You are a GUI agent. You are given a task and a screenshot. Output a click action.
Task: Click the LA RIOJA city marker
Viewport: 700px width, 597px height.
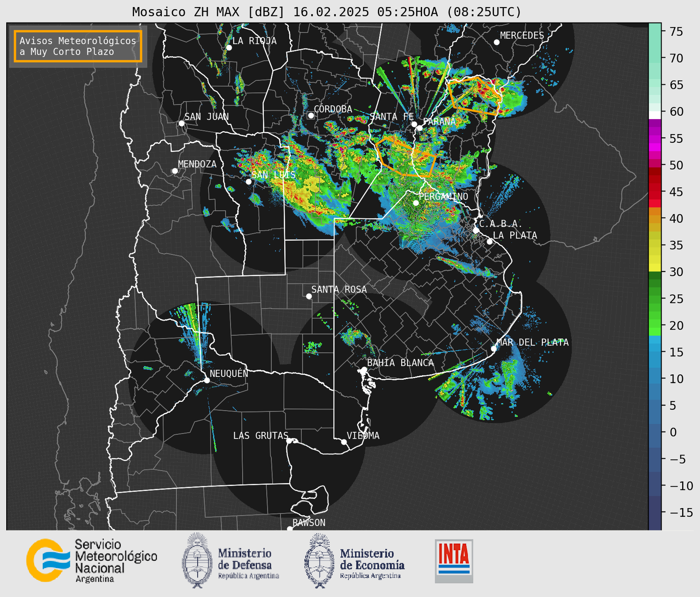pos(229,48)
